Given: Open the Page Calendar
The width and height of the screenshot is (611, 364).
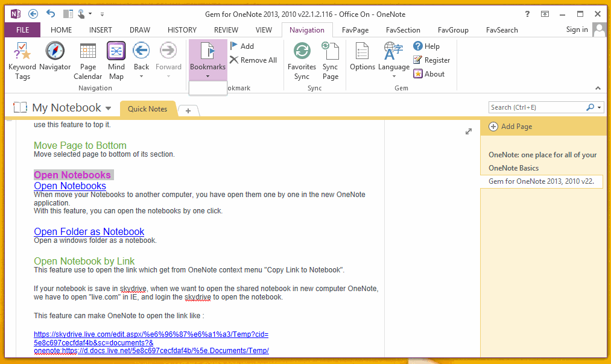Looking at the screenshot, I should coord(87,61).
